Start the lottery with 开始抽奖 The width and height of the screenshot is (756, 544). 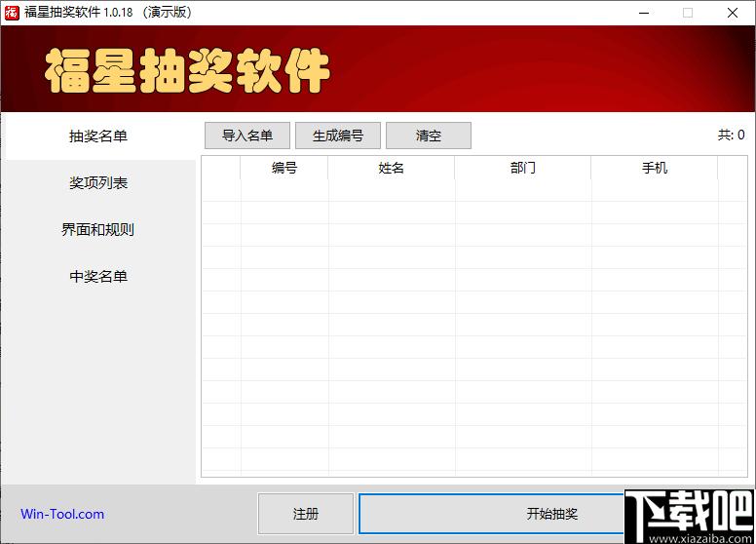coord(552,514)
